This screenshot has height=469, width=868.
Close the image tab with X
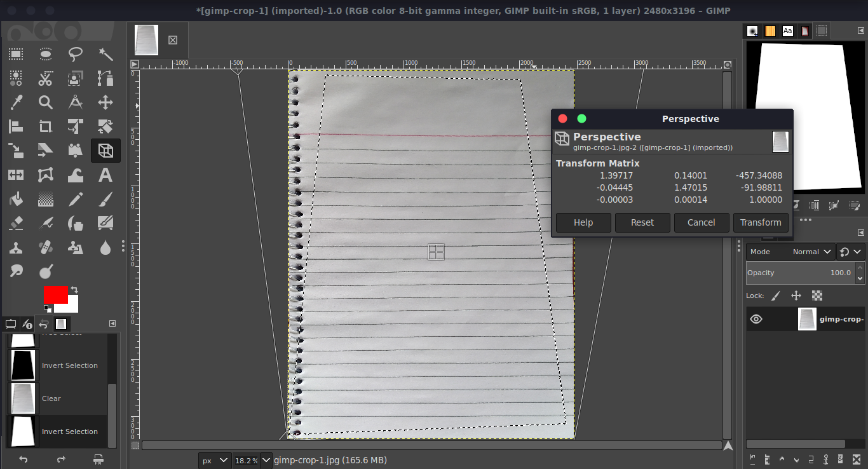173,40
